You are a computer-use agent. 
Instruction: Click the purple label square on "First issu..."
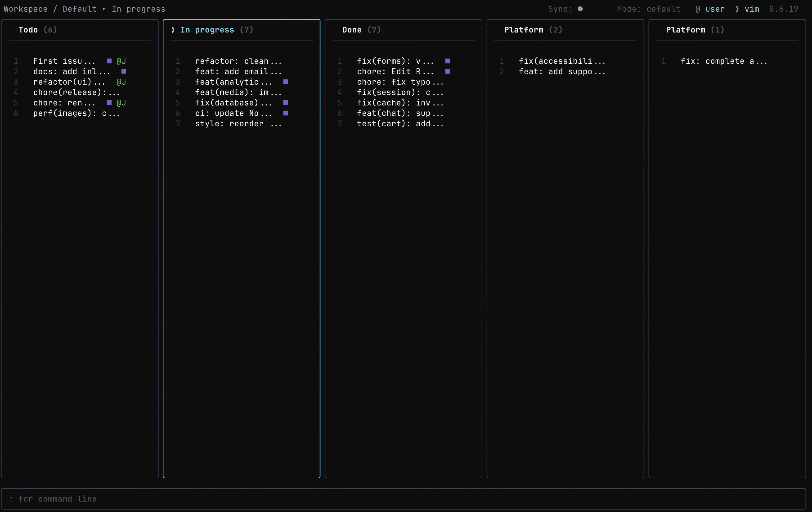[109, 61]
